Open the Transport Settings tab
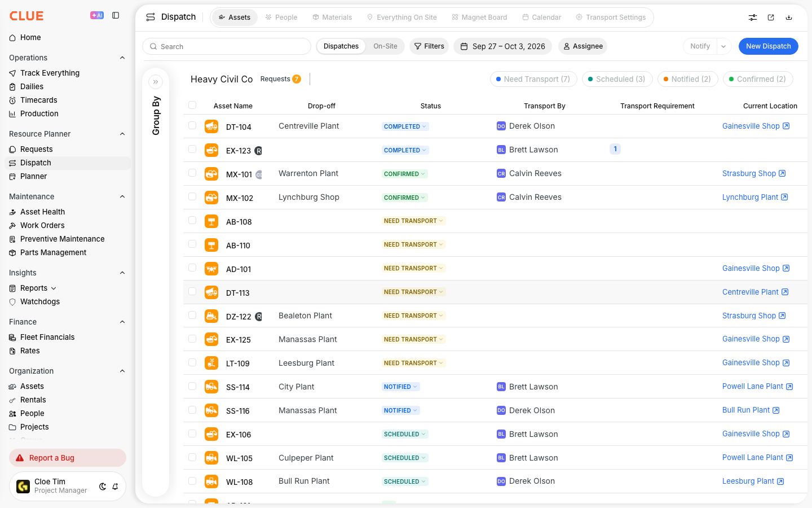The width and height of the screenshot is (812, 508). tap(611, 17)
